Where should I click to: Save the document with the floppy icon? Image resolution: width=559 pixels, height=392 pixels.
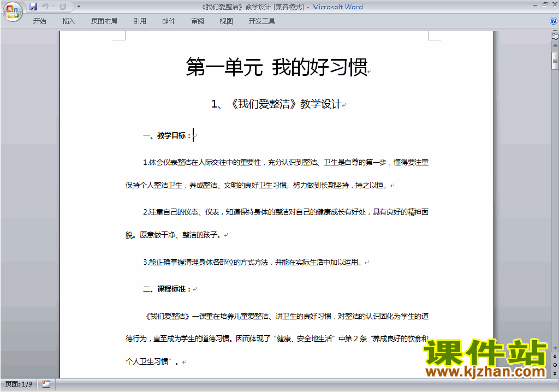(33, 7)
